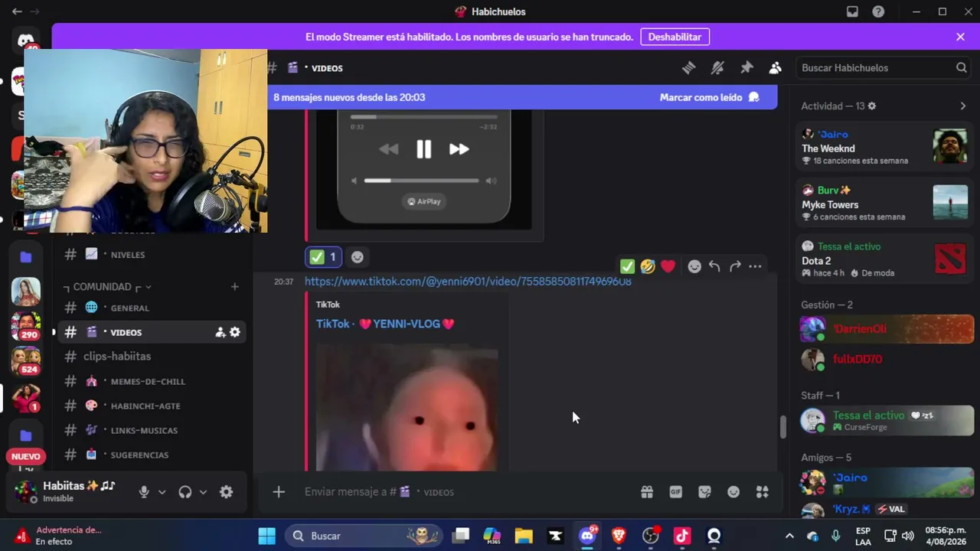The image size is (980, 551).
Task: Deafen audio with headphones button
Action: [x=185, y=492]
